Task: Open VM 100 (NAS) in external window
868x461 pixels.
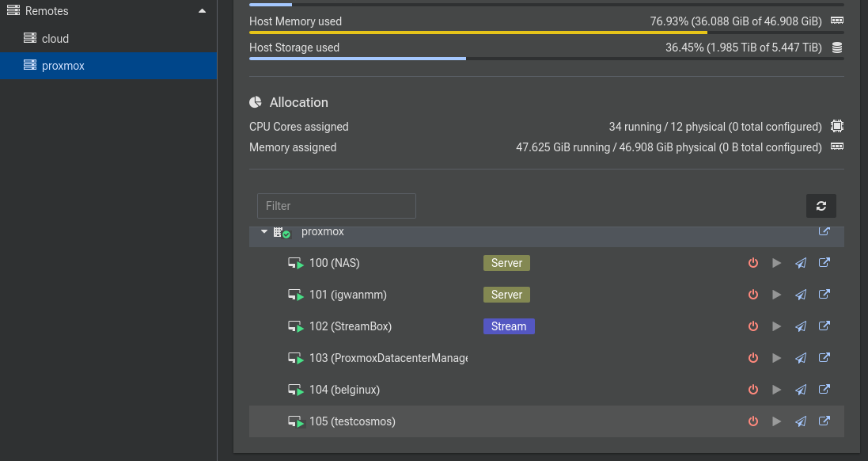Action: coord(824,263)
